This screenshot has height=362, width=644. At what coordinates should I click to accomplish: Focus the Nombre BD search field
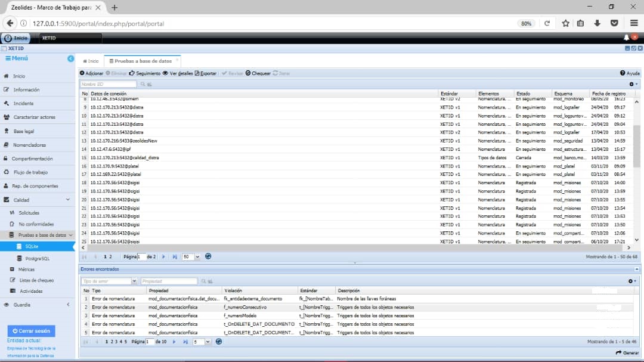click(109, 85)
